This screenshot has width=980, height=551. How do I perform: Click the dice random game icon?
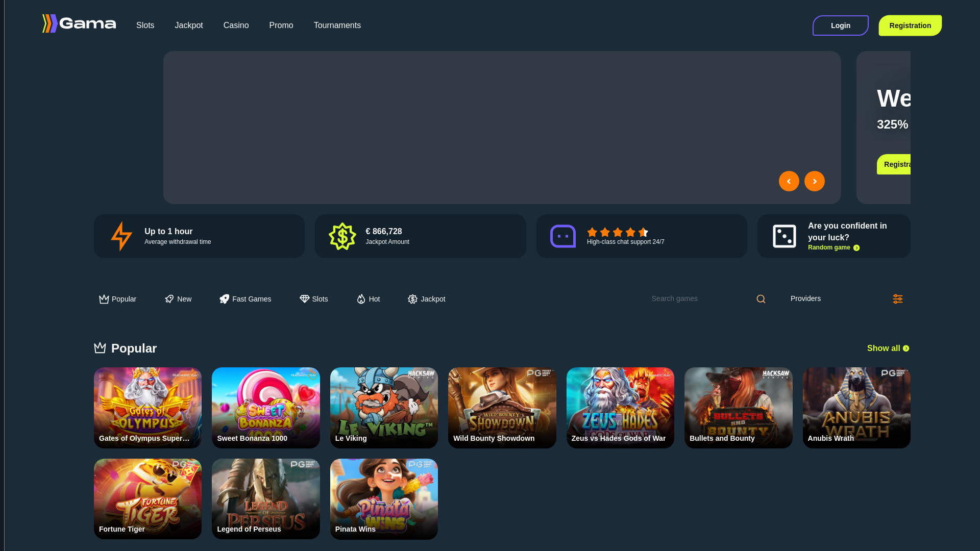[x=785, y=236]
